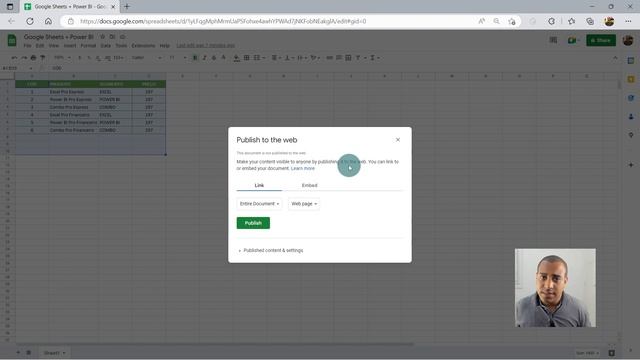640x360 pixels.
Task: Click the presenter webcam thumbnail
Action: 555,288
